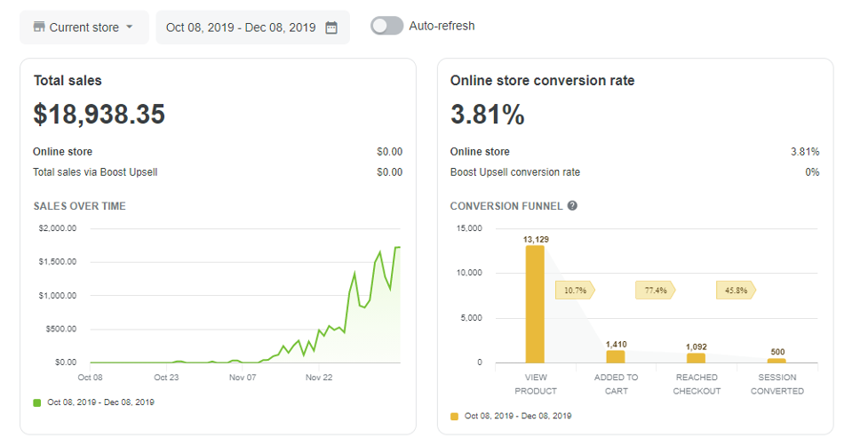This screenshot has height=446, width=868.
Task: Click the yellow legend swatch under funnel chart
Action: tap(455, 416)
